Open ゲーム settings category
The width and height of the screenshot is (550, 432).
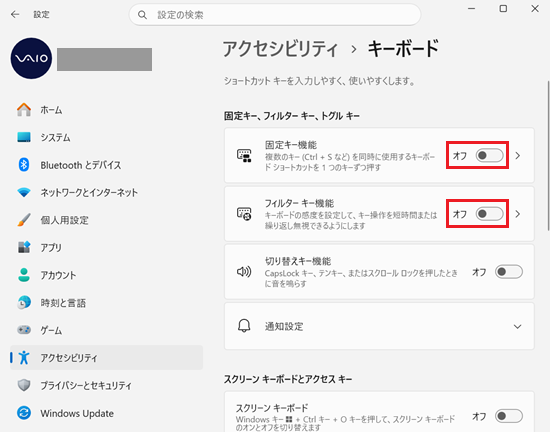106,330
